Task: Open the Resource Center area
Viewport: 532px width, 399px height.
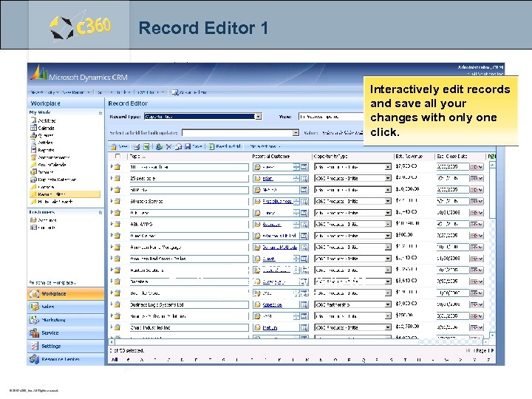Action: (x=66, y=359)
